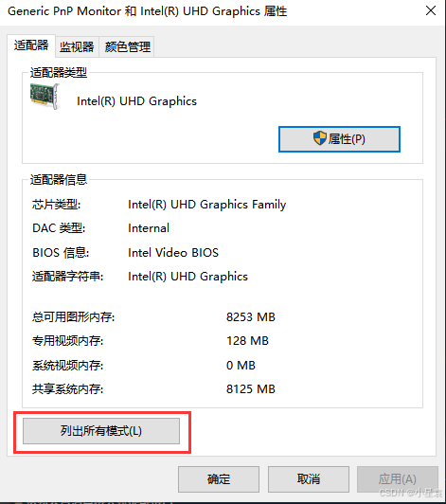446x504 pixels.
Task: Click the UAC shield icon on 属性 button
Action: point(320,138)
